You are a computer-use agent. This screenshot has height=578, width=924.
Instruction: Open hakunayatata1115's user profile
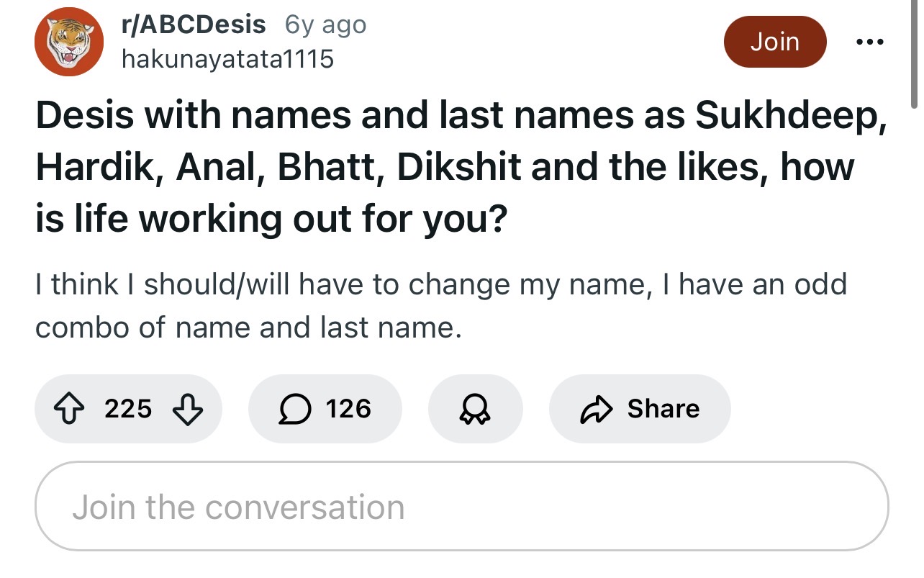pyautogui.click(x=227, y=59)
